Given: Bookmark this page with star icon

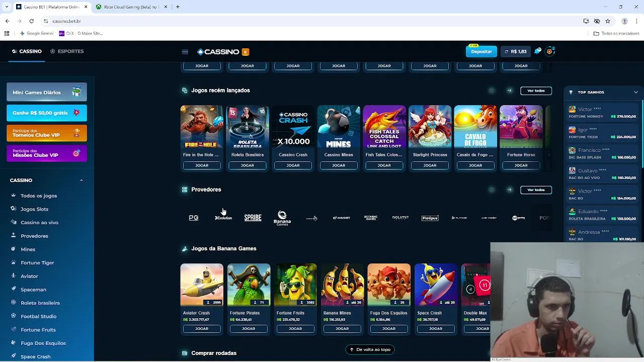Looking at the screenshot, I should coord(608,21).
